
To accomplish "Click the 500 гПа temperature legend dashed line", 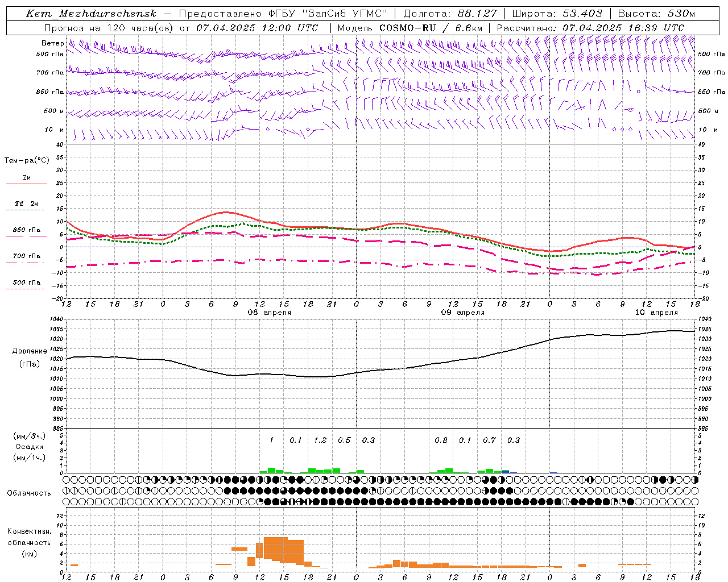I will (26, 289).
